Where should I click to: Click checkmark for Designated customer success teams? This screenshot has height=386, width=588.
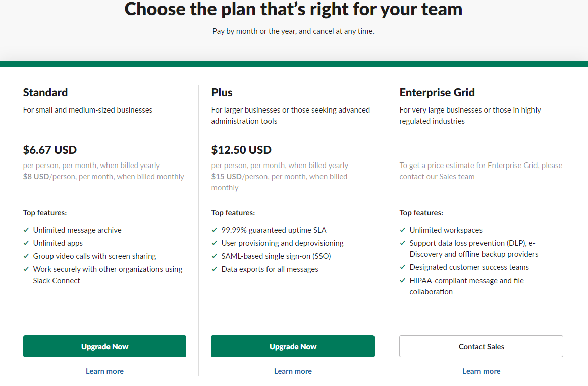[x=403, y=267]
